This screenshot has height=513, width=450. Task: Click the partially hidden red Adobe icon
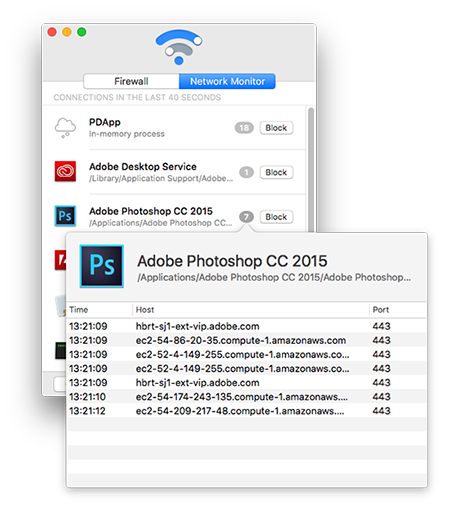60,260
